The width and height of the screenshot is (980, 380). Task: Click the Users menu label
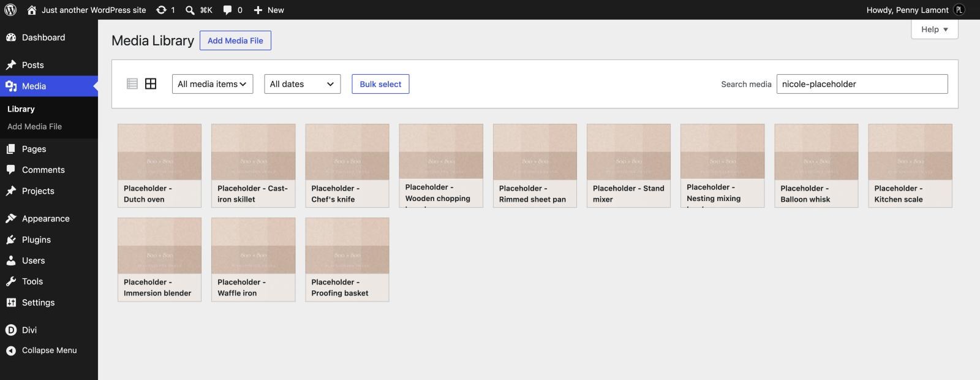click(x=34, y=260)
